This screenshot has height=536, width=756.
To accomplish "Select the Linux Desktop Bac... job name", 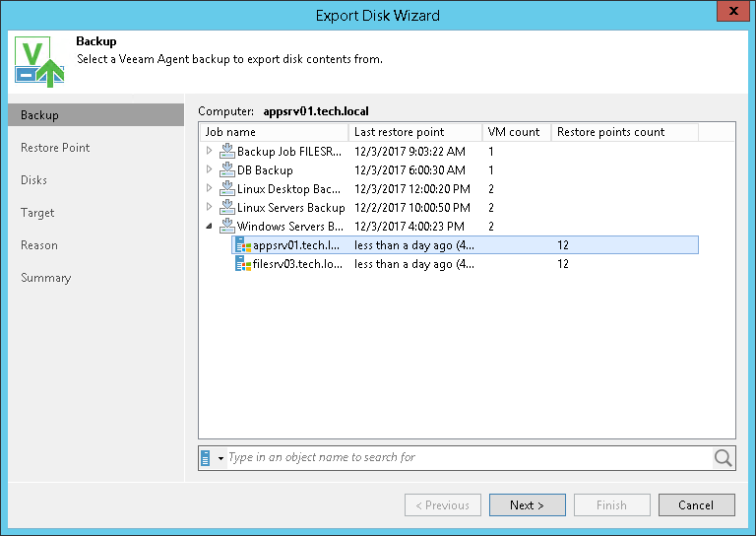I will pos(288,189).
